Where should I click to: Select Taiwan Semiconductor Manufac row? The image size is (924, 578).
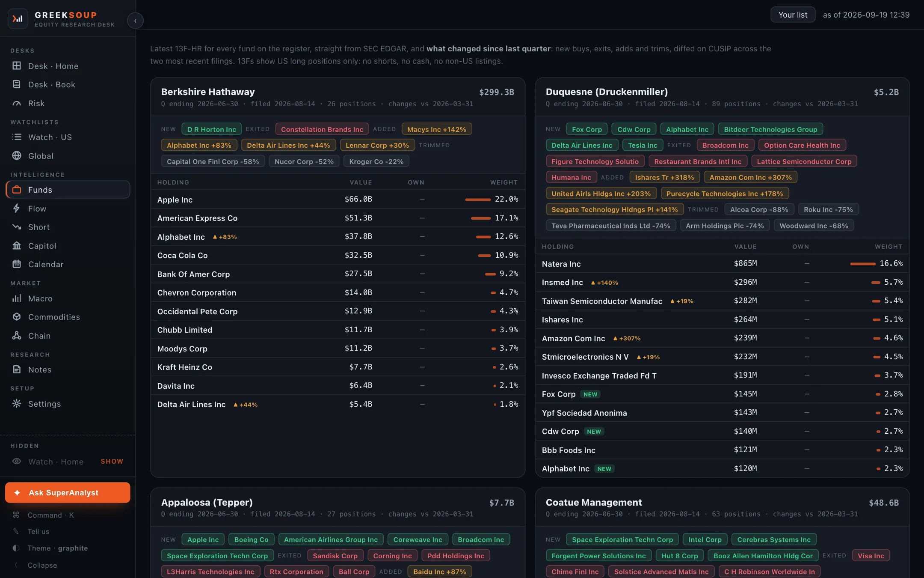click(x=722, y=301)
